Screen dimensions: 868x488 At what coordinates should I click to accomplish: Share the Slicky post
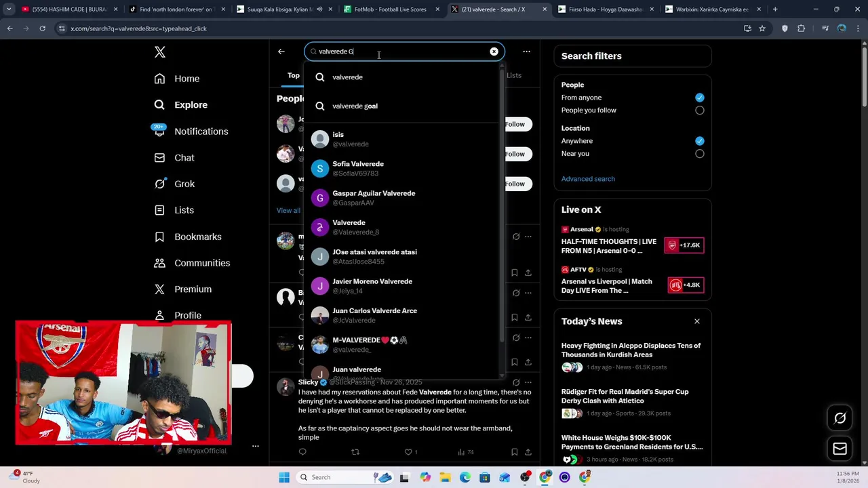pos(528,452)
